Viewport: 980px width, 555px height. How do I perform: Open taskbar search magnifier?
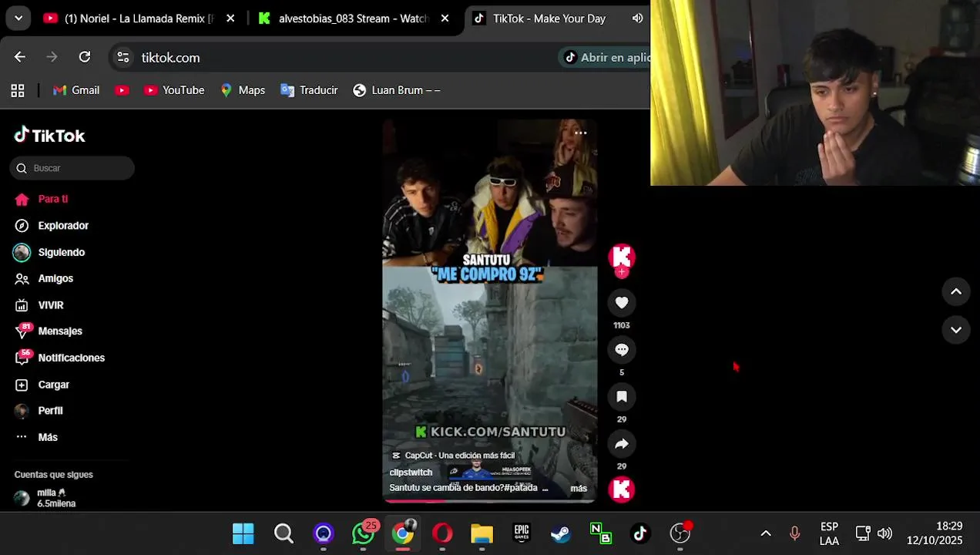(284, 533)
